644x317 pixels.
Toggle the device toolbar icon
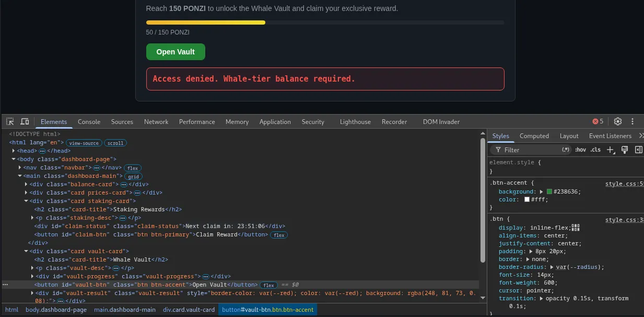(25, 121)
